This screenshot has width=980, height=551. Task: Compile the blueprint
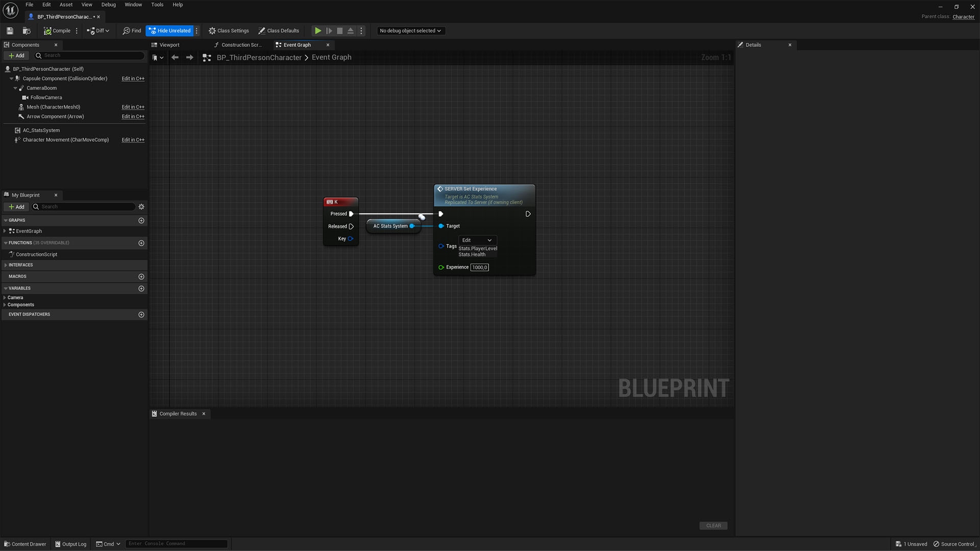pos(57,31)
